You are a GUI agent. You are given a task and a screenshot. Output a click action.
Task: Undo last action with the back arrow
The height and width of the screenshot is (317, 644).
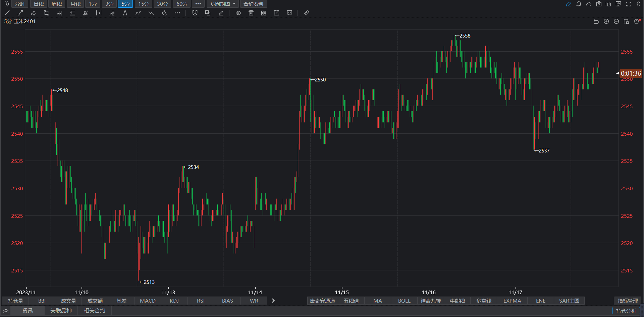pos(596,21)
